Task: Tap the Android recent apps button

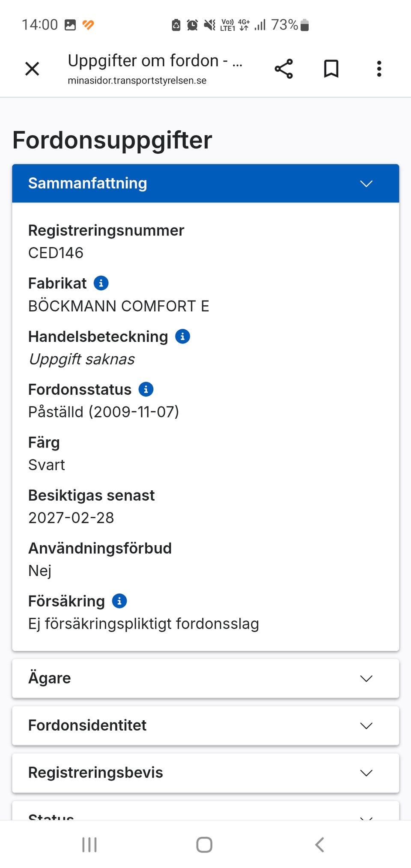Action: (x=89, y=845)
